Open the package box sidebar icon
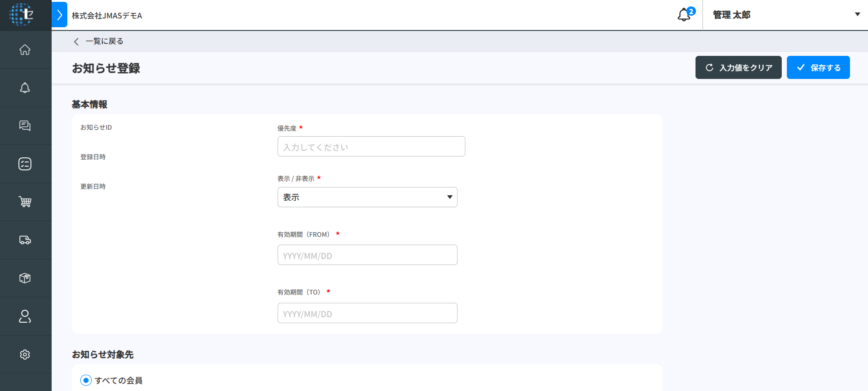Viewport: 868px width, 391px height. pyautogui.click(x=25, y=278)
